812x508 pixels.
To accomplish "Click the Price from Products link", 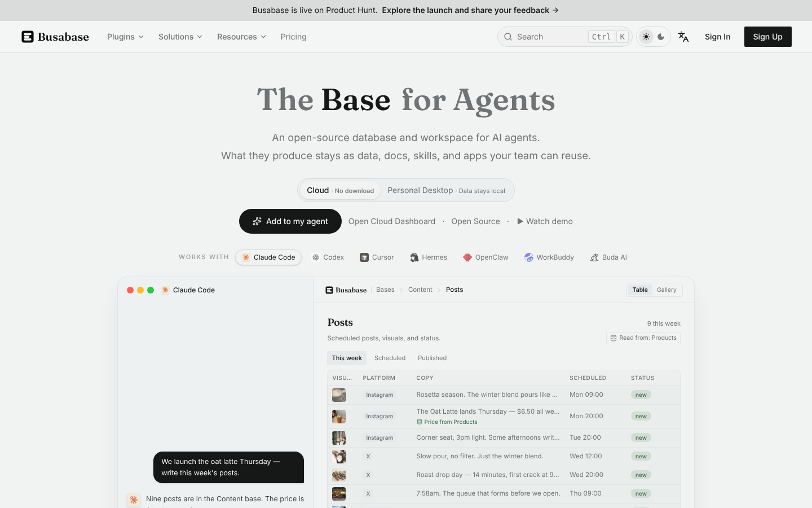I will tap(447, 422).
